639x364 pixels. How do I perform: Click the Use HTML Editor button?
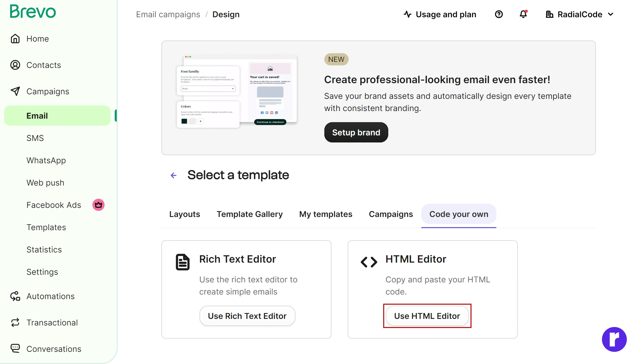point(427,316)
